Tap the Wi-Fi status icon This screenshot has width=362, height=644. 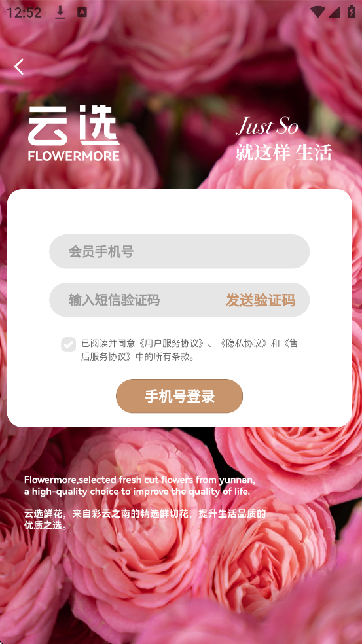click(317, 12)
